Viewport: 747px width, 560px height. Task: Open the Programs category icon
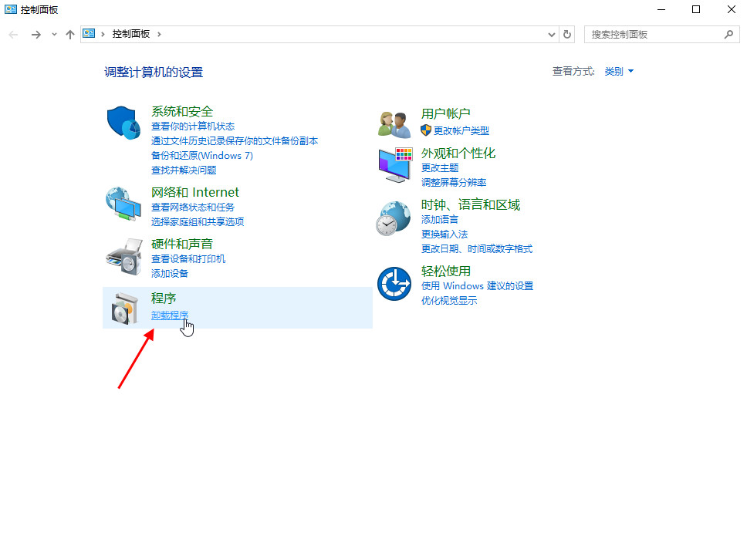click(123, 308)
